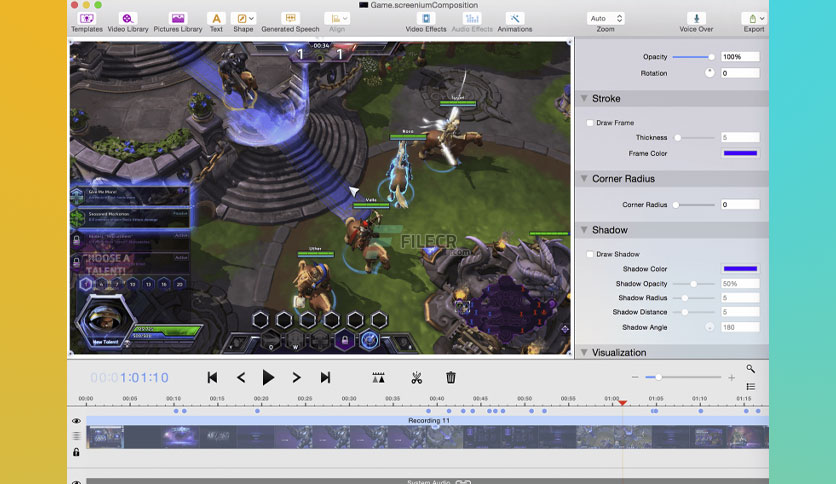Toggle visibility of the Recording 11 track
This screenshot has width=836, height=484.
tap(76, 421)
